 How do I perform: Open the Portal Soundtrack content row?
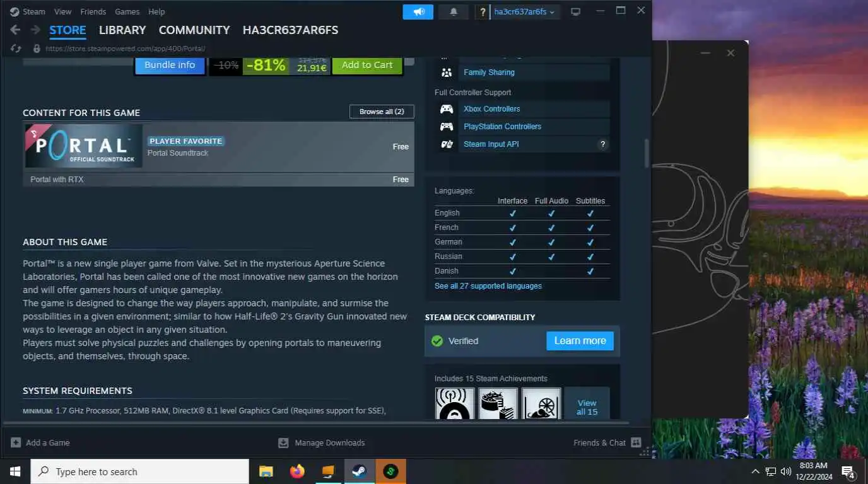tap(218, 146)
